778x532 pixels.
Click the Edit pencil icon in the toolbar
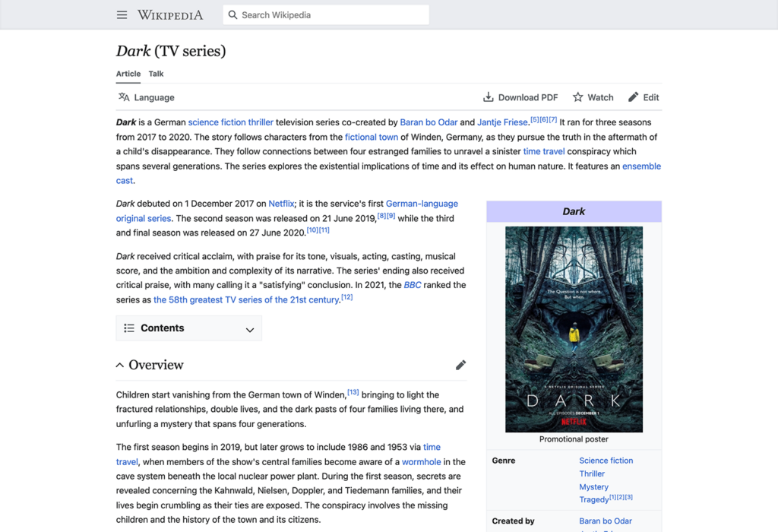click(633, 97)
